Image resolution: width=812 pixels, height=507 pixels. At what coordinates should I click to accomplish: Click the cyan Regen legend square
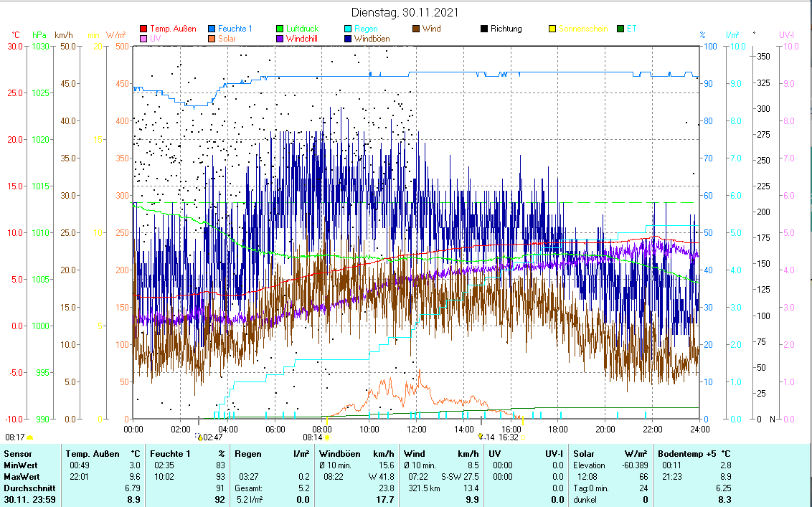coord(348,29)
